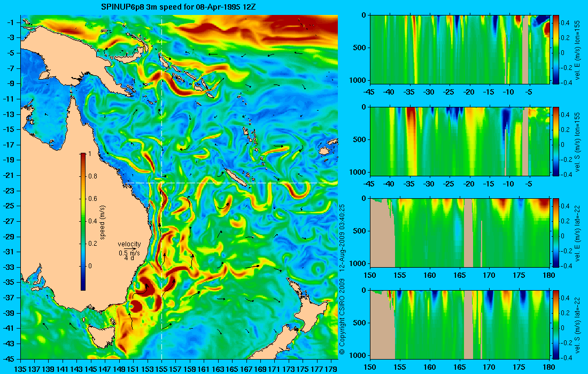The height and width of the screenshot is (374, 588).
Task: Click latitude tick "-45" on the main map's vertical axis
Action: point(10,359)
